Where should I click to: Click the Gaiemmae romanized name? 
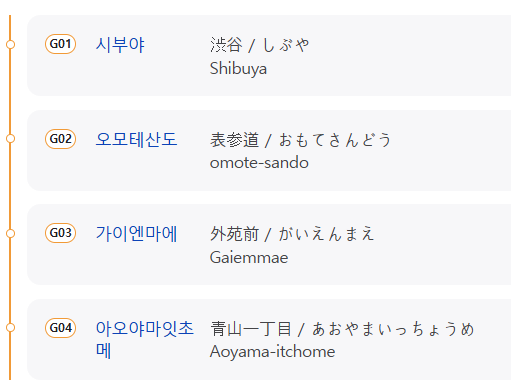tap(249, 258)
